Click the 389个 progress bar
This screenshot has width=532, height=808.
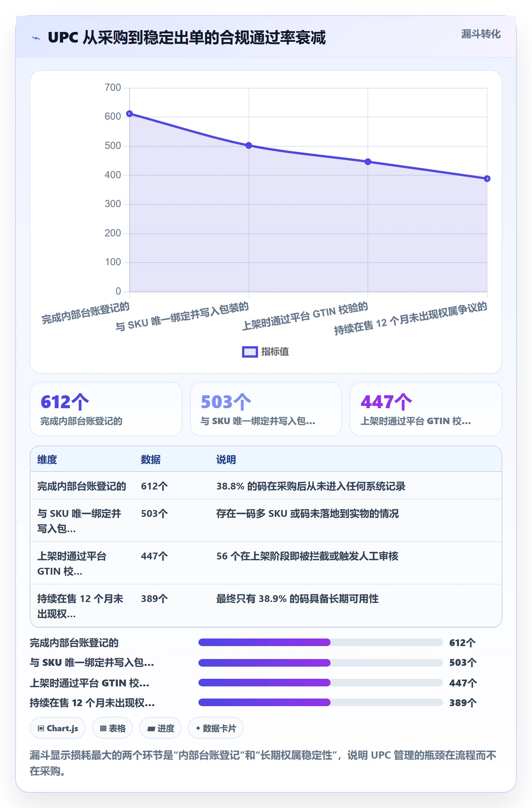coord(320,703)
